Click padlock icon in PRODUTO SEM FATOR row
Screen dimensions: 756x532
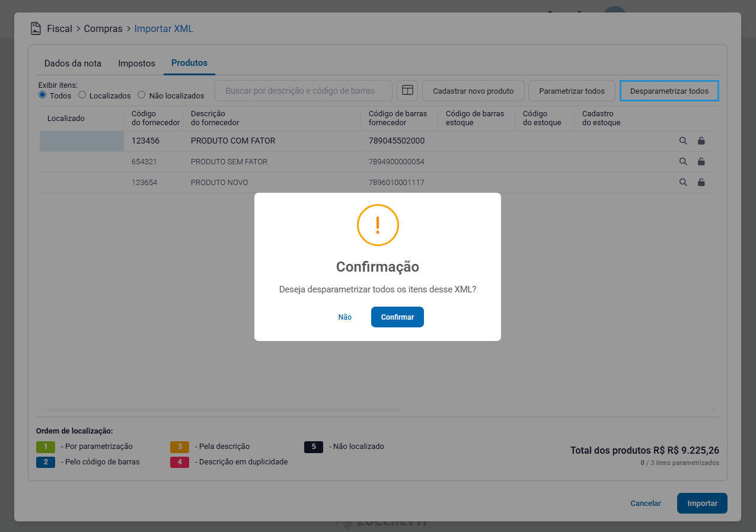click(701, 161)
